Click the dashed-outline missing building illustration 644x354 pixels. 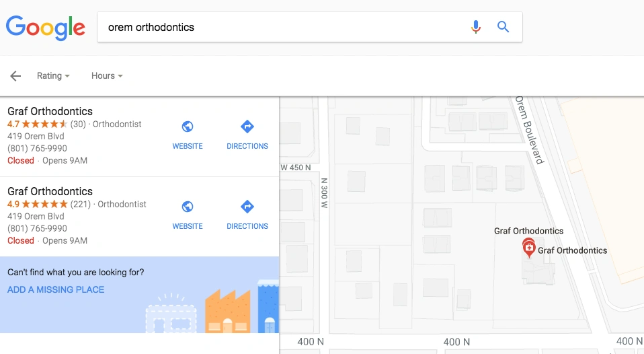click(x=171, y=314)
